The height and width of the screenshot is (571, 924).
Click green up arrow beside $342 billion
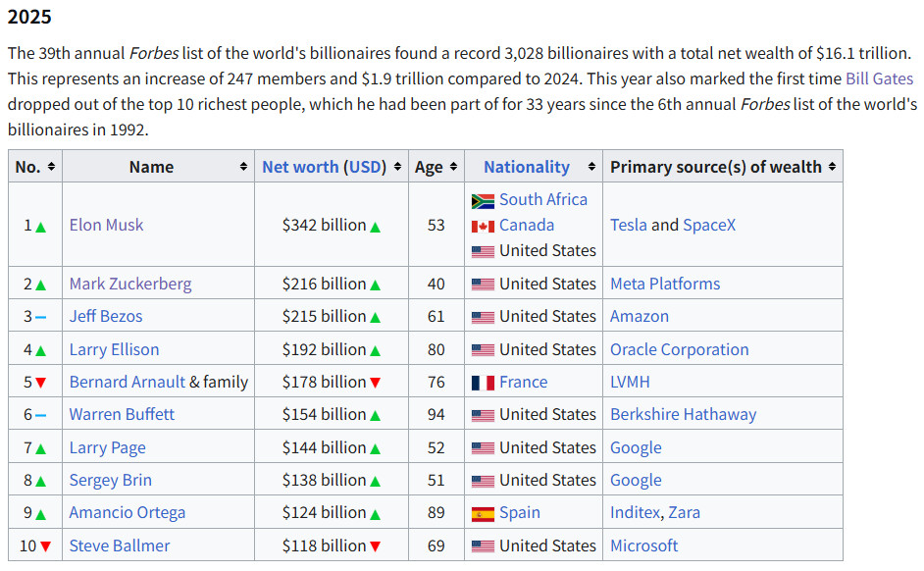click(376, 226)
